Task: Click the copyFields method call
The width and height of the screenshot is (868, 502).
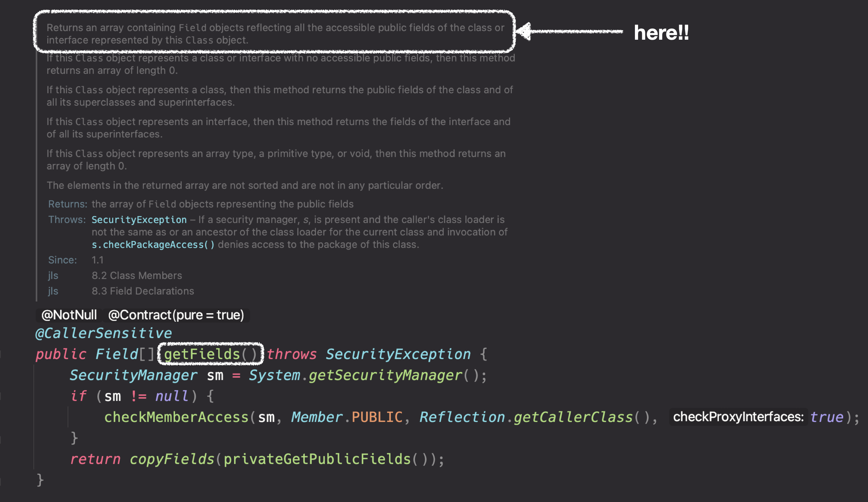Action: tap(172, 459)
